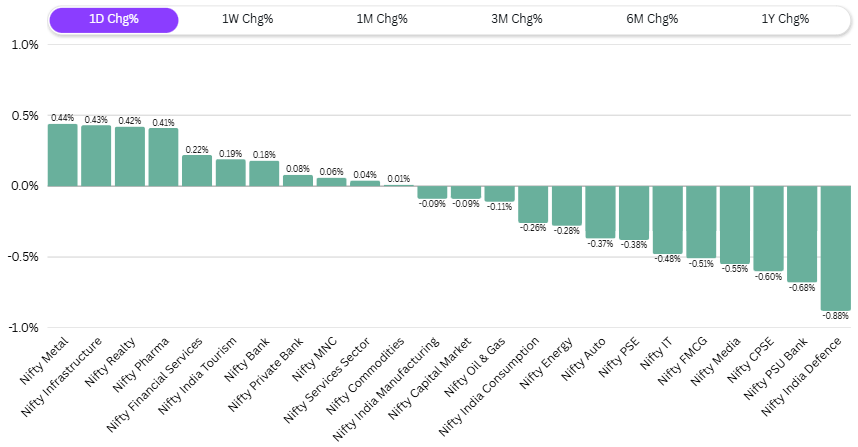Screen dimensions: 858x447
Task: Click the Nifty Auto bar
Action: coord(600,212)
